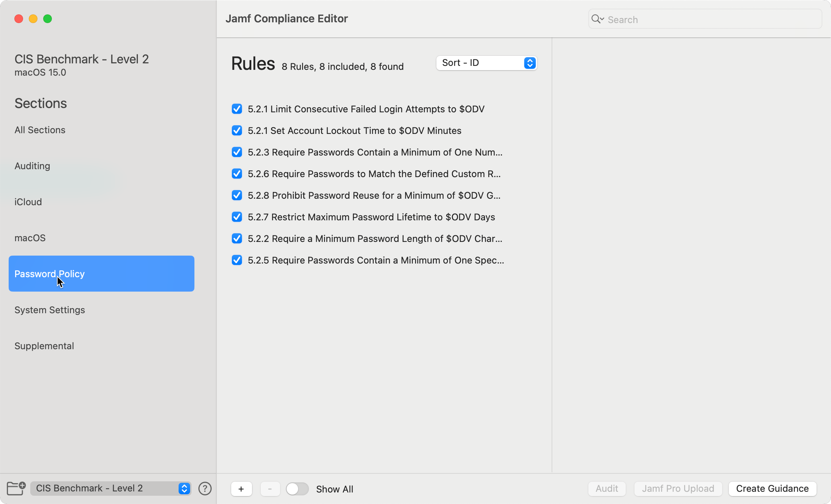Click the Create Guidance button
831x504 pixels.
click(x=772, y=489)
